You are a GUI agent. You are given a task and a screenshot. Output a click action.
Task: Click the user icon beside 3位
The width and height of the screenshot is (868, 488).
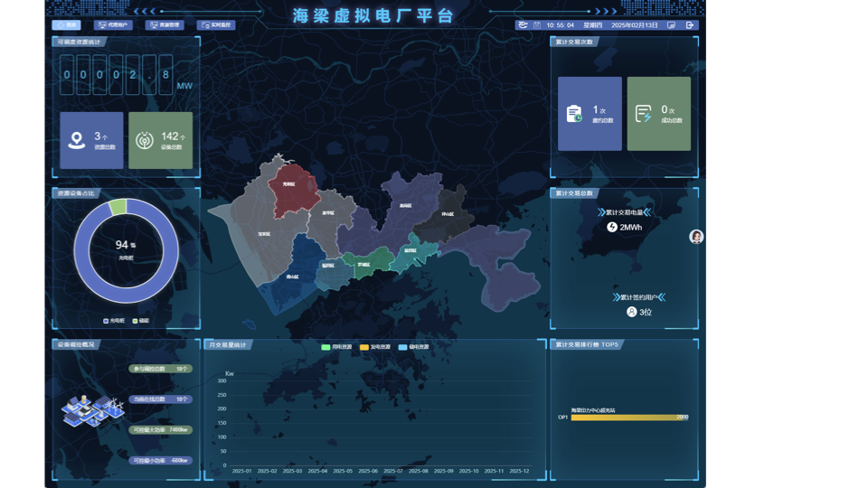(631, 312)
